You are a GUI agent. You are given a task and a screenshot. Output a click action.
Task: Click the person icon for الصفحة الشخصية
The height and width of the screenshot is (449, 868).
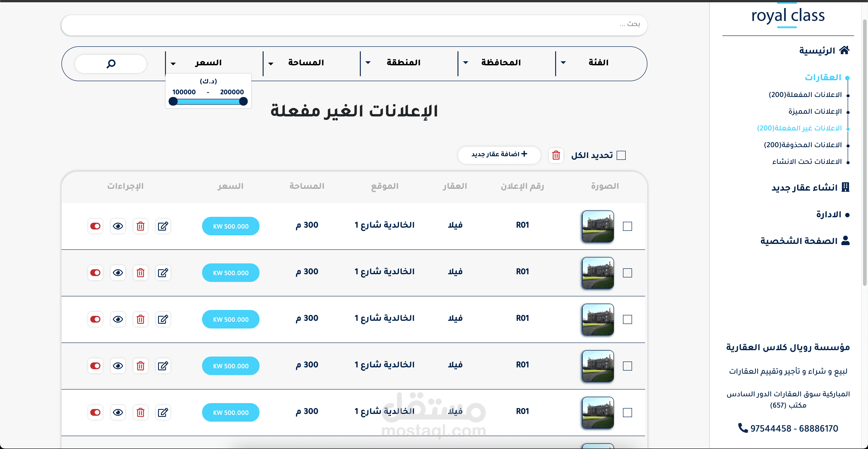tap(845, 240)
